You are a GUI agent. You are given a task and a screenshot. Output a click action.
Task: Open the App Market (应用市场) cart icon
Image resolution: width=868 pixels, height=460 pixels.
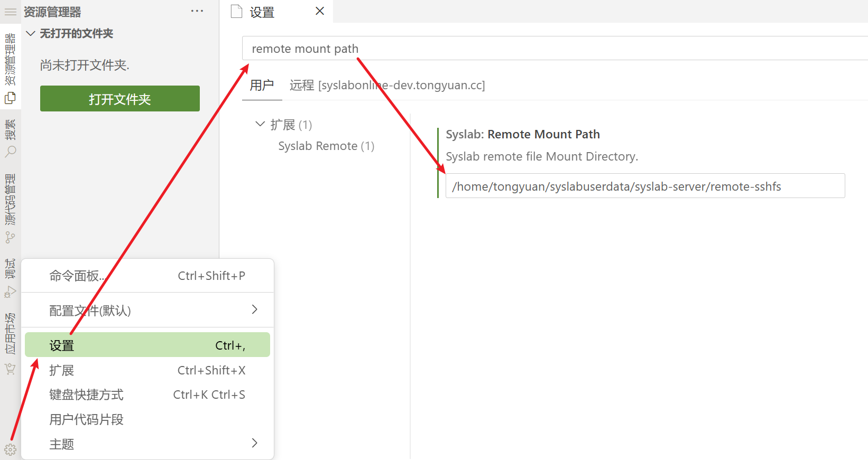10,369
